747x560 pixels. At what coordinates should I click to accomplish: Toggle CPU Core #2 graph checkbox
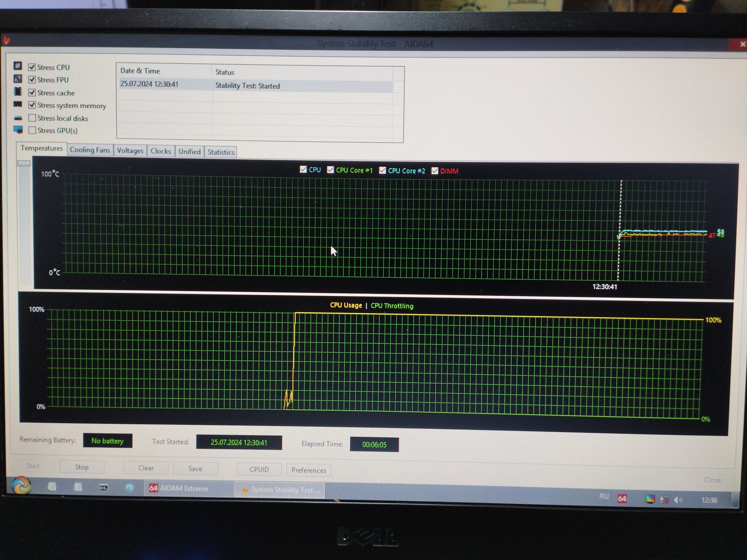click(x=382, y=170)
